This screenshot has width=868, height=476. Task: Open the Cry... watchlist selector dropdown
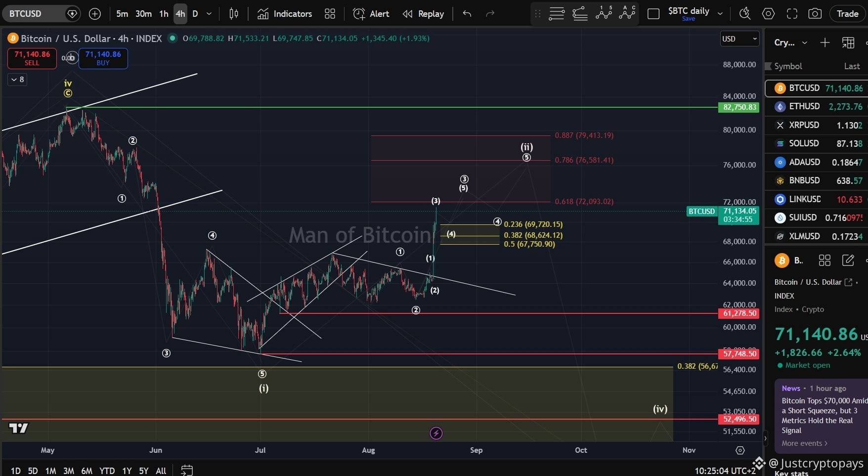[791, 43]
